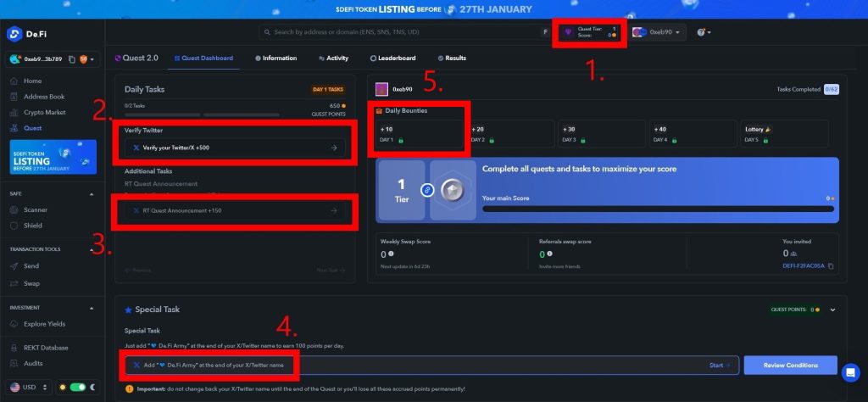Open the Address Book page

click(43, 97)
